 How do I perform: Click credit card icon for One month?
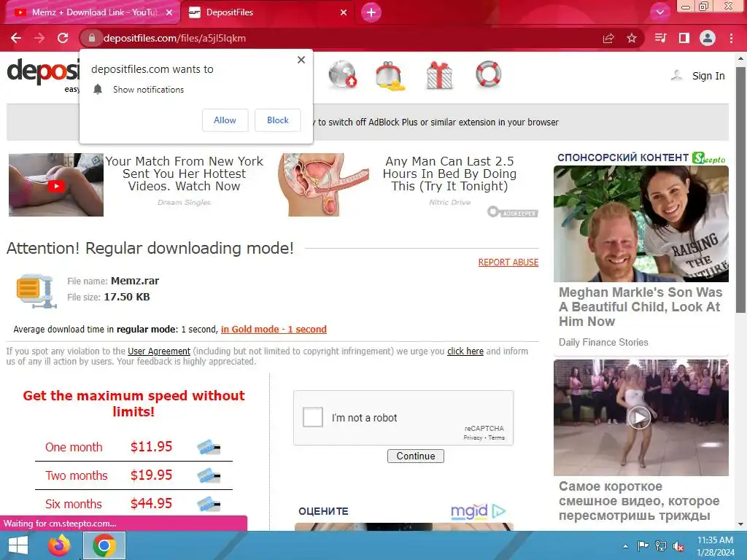click(209, 447)
